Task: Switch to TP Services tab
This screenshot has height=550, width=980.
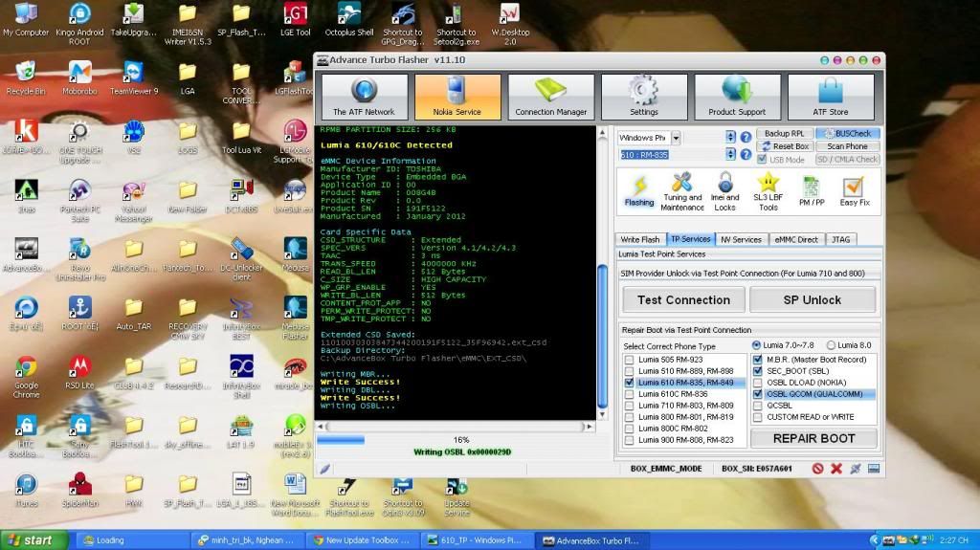Action: tap(691, 239)
